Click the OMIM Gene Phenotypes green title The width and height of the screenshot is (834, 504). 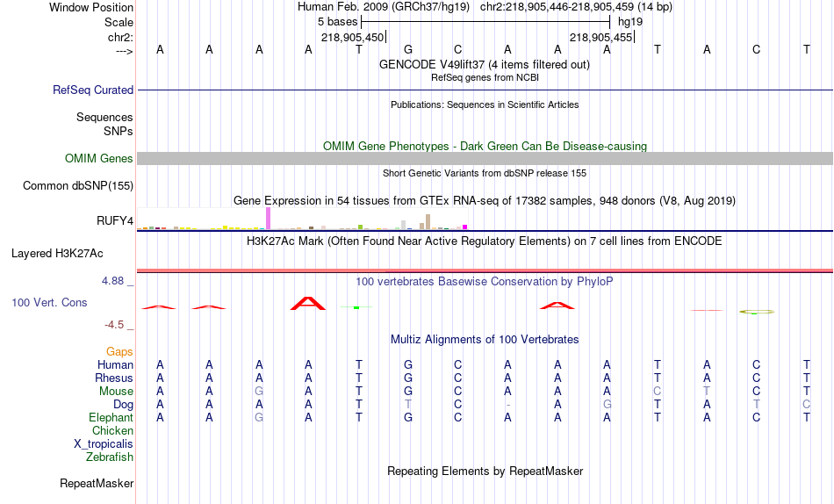point(485,146)
